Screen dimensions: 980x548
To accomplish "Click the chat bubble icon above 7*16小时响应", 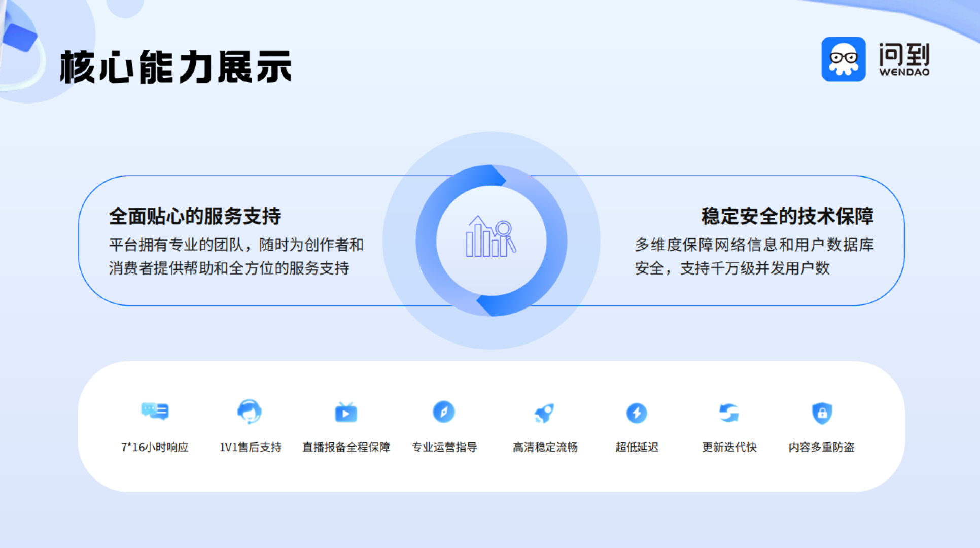I will [155, 411].
